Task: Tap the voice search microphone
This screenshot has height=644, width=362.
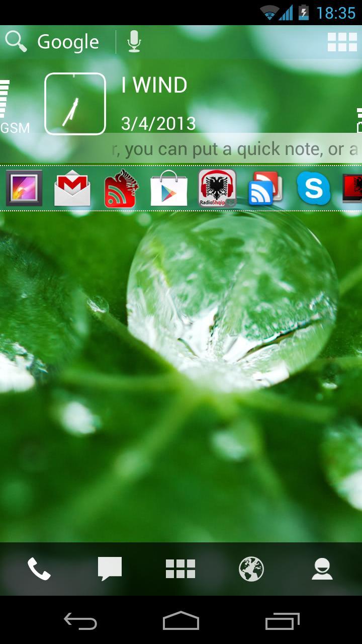Action: [134, 42]
